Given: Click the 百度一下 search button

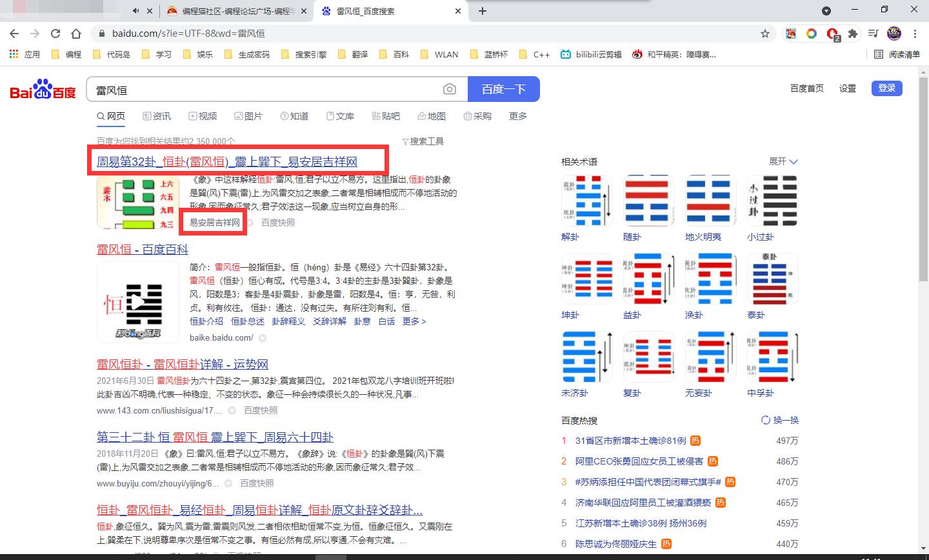Looking at the screenshot, I should [x=503, y=89].
